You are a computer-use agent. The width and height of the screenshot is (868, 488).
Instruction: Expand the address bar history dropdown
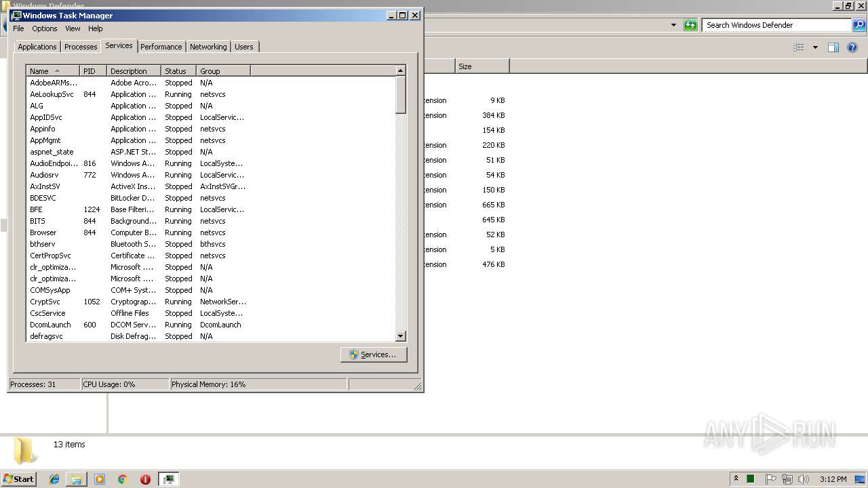click(x=673, y=25)
